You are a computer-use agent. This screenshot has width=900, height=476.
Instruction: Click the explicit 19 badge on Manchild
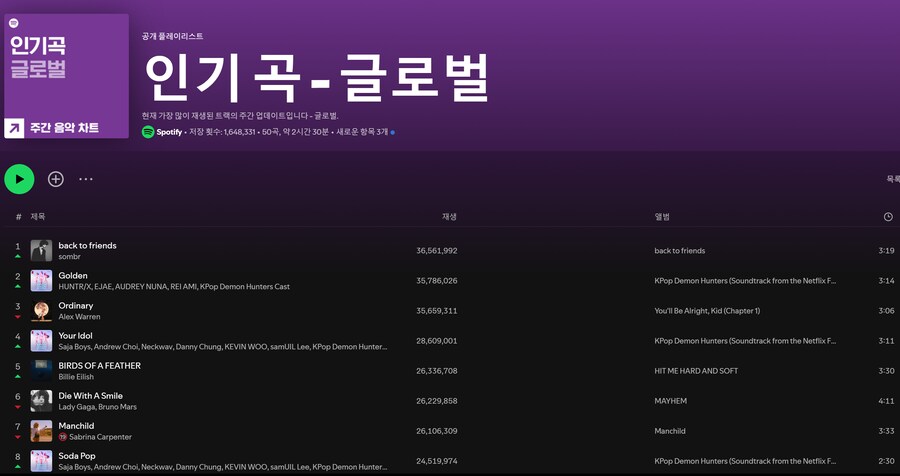point(63,437)
